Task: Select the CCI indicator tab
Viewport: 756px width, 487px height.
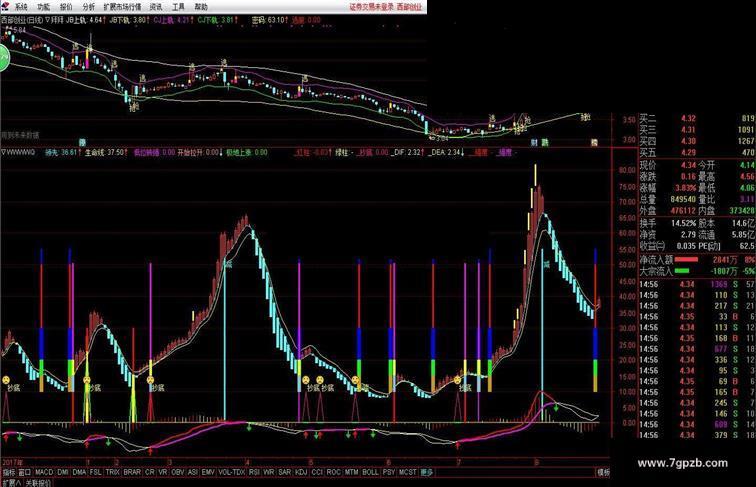Action: (317, 472)
